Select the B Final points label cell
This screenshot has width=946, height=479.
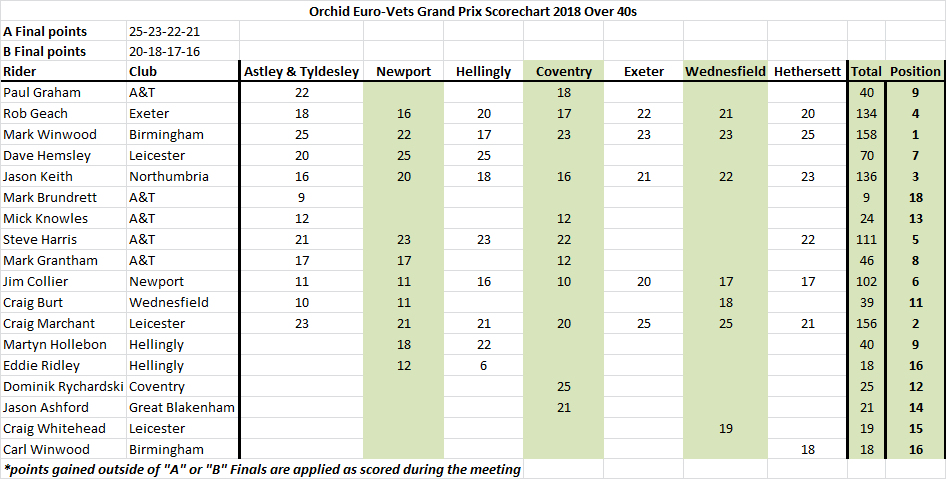coord(45,51)
